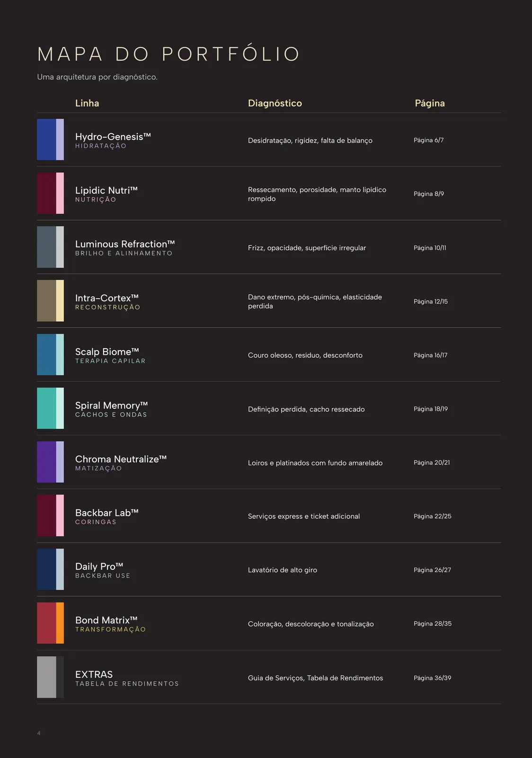Select the Diagnóstico column header
This screenshot has width=532, height=758.
click(x=275, y=103)
